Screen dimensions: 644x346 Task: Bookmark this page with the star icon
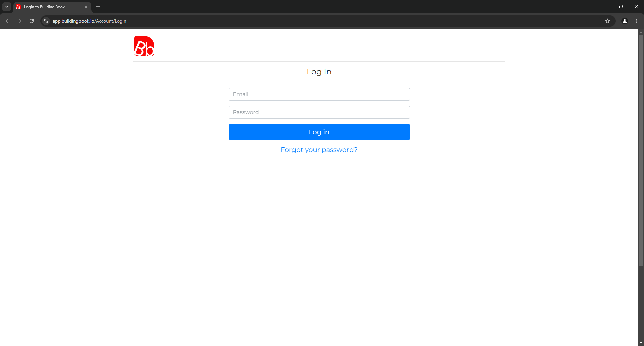pos(608,21)
